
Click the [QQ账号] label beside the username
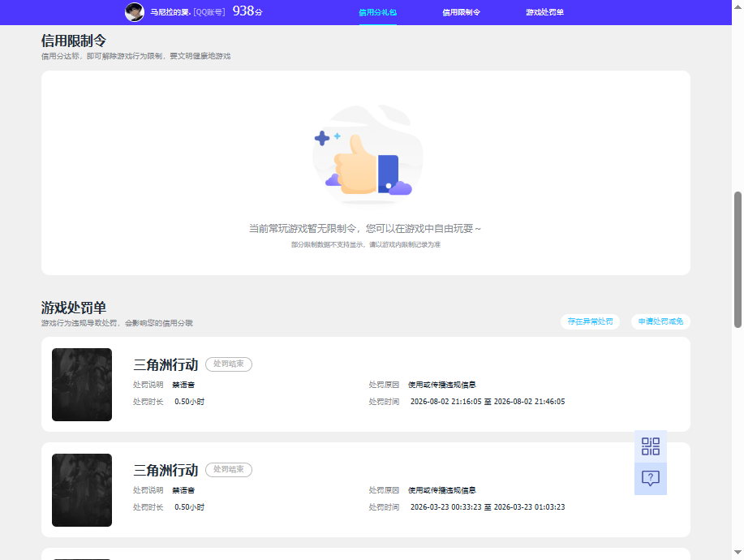point(209,12)
